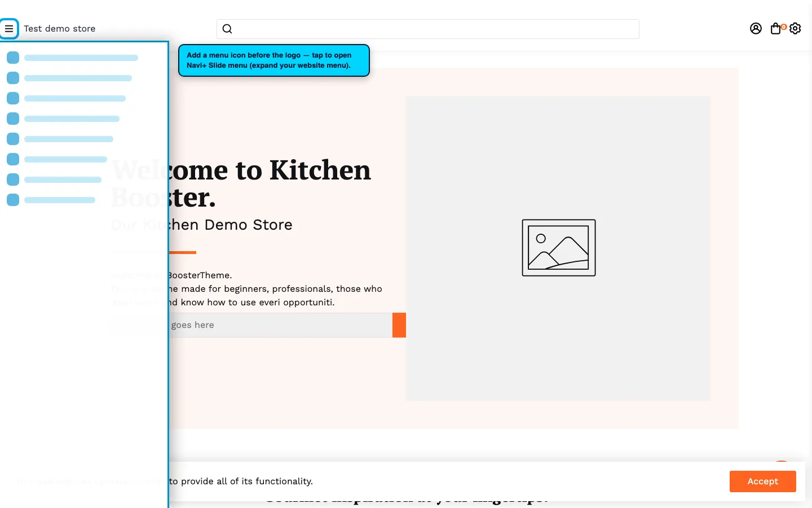Open the user account icon
The height and width of the screenshot is (508, 812).
tap(756, 28)
